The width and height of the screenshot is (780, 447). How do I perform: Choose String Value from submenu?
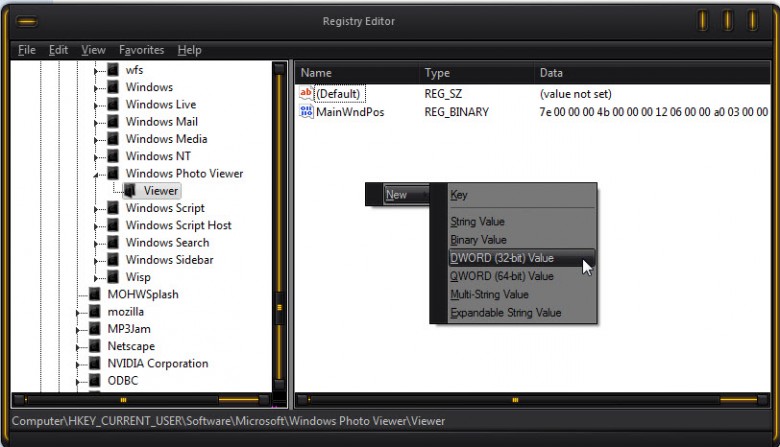[521, 222]
